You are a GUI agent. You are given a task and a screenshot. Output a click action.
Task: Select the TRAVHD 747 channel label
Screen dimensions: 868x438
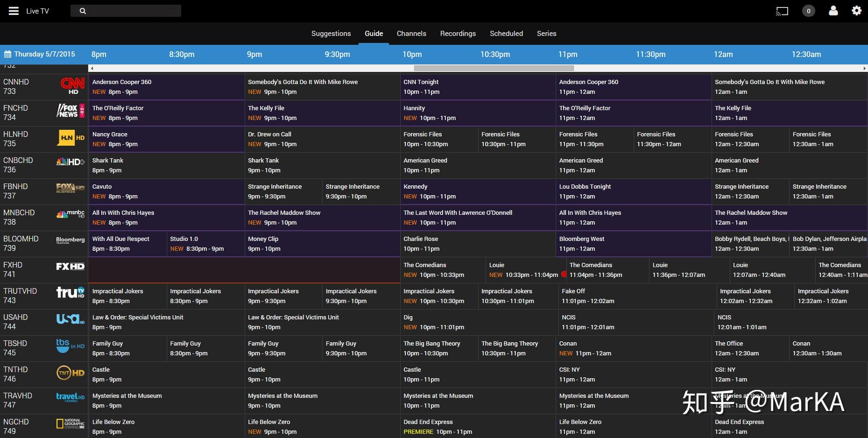[x=18, y=401]
